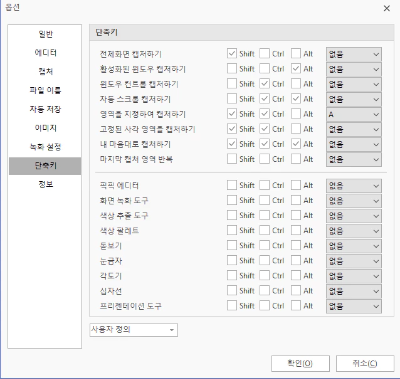Expand key dropdown for 각도기
This screenshot has width=400, height=379.
354,276
